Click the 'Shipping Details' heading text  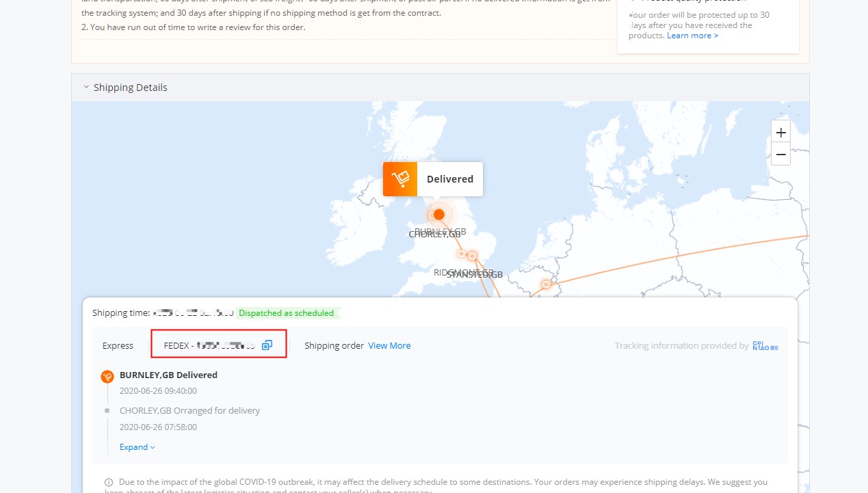point(131,88)
